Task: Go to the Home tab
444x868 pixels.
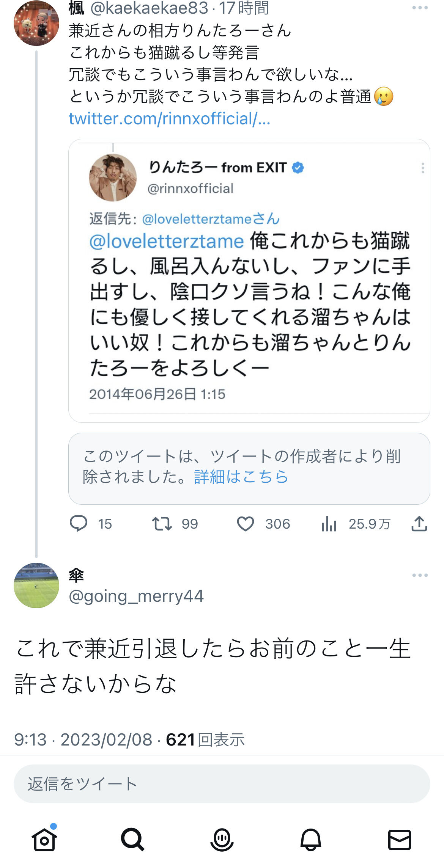Action: (x=44, y=840)
